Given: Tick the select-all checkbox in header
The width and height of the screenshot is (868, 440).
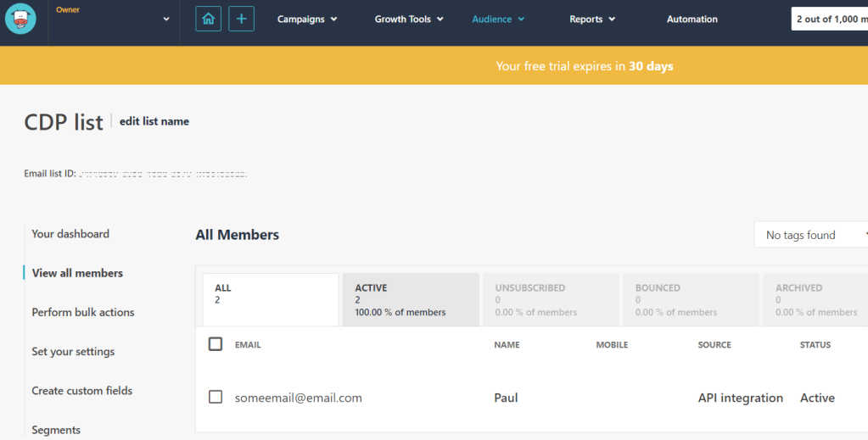Looking at the screenshot, I should 216,344.
